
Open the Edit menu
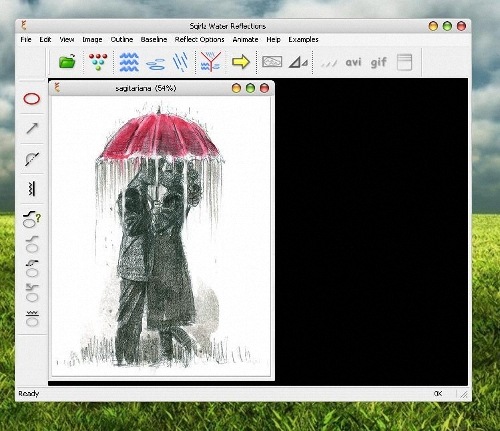(45, 40)
